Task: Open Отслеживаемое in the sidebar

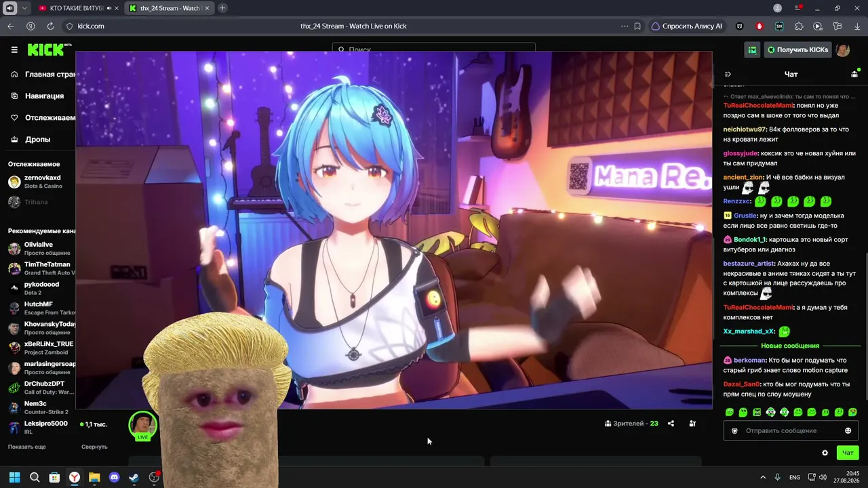Action: [x=42, y=118]
